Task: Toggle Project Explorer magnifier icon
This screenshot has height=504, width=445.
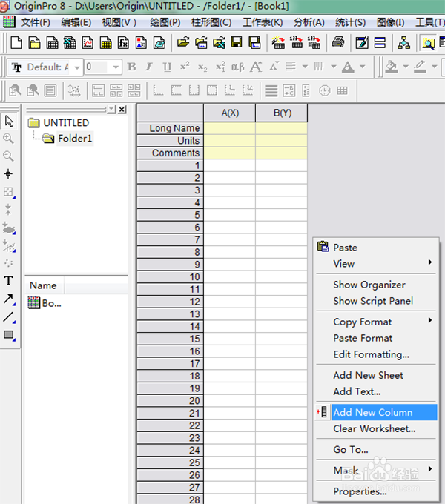Action: pyautogui.click(x=428, y=43)
